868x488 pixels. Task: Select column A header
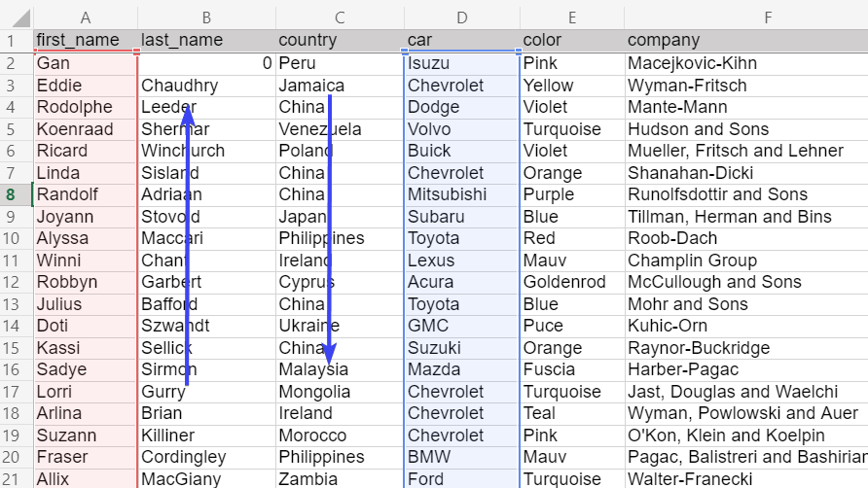pyautogui.click(x=86, y=17)
